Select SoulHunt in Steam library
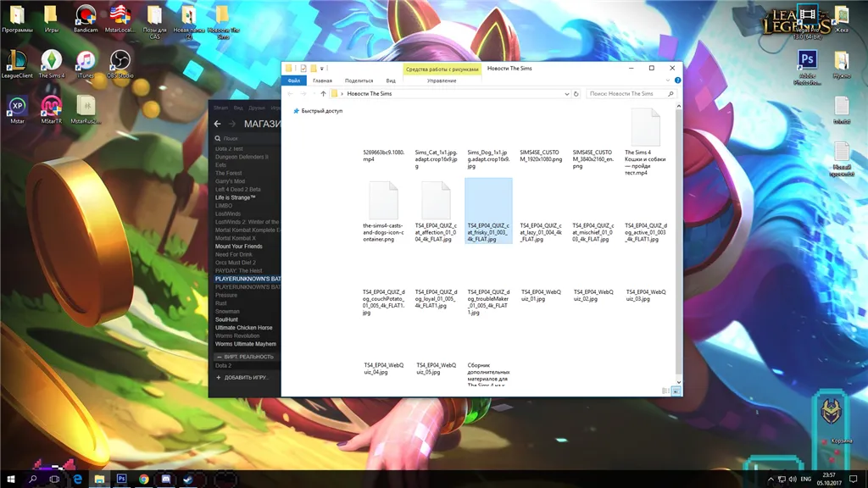 (226, 319)
